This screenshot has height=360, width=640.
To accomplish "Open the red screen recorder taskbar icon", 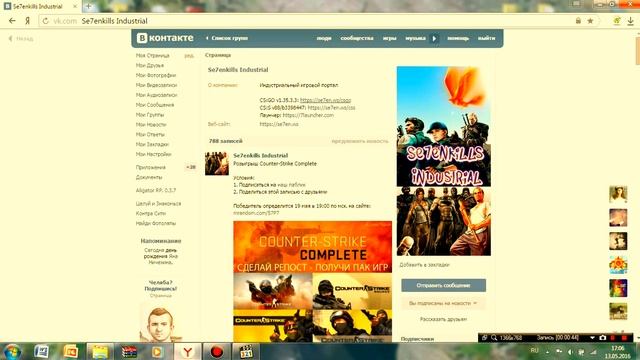I will (x=216, y=351).
